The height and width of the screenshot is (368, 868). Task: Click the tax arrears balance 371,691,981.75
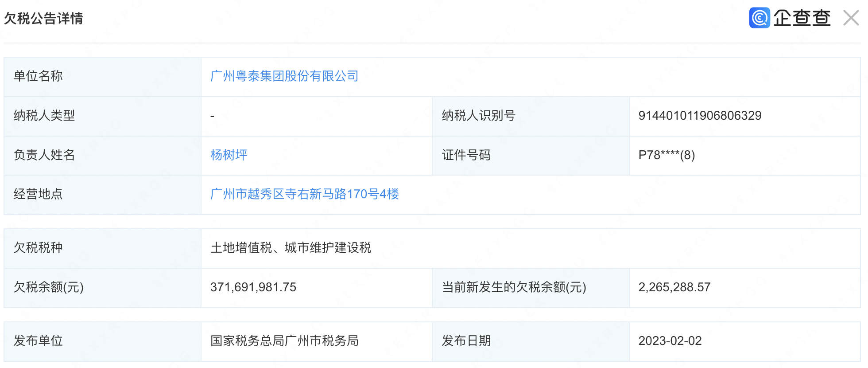(x=253, y=287)
